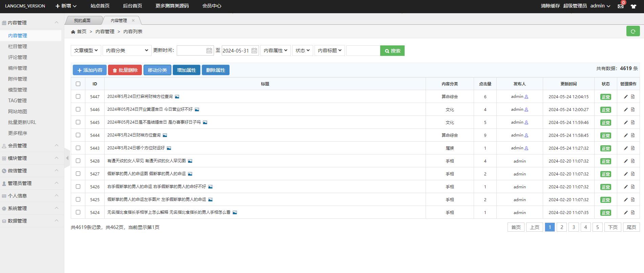Open the 内容属性 filter dropdown
The height and width of the screenshot is (273, 644).
[x=275, y=50]
